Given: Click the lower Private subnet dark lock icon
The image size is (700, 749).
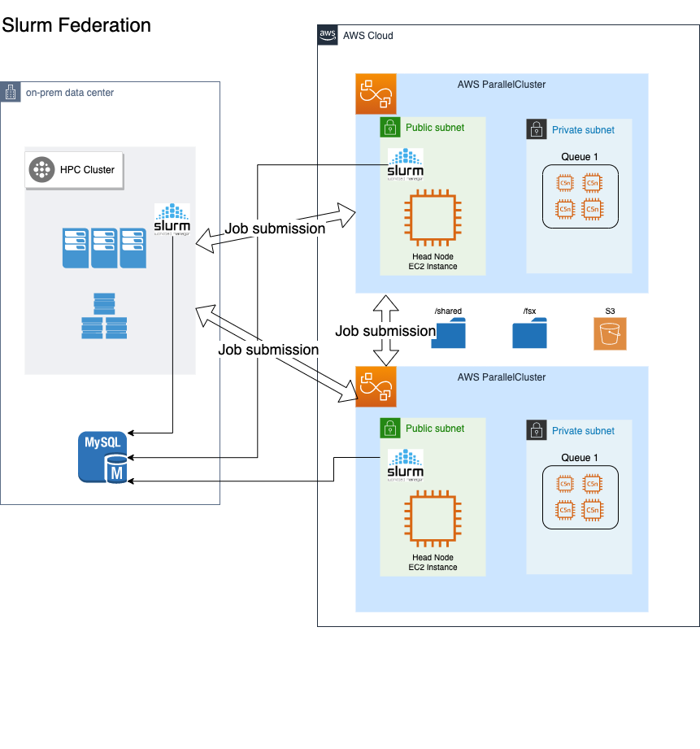Looking at the screenshot, I should click(537, 430).
